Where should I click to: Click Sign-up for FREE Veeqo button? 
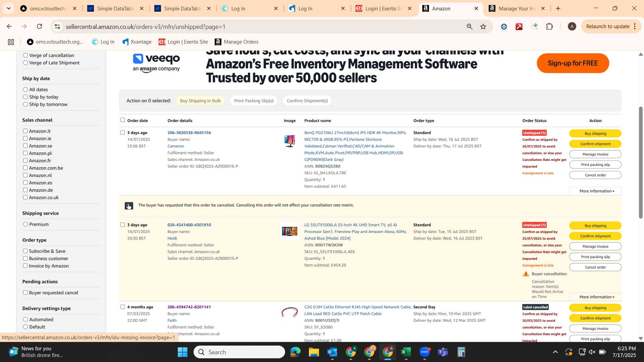pyautogui.click(x=573, y=63)
